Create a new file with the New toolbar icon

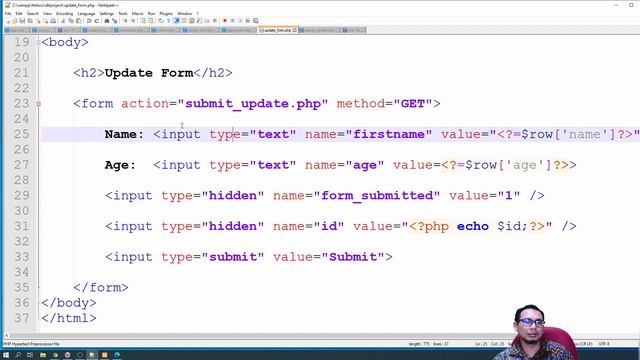coord(8,20)
